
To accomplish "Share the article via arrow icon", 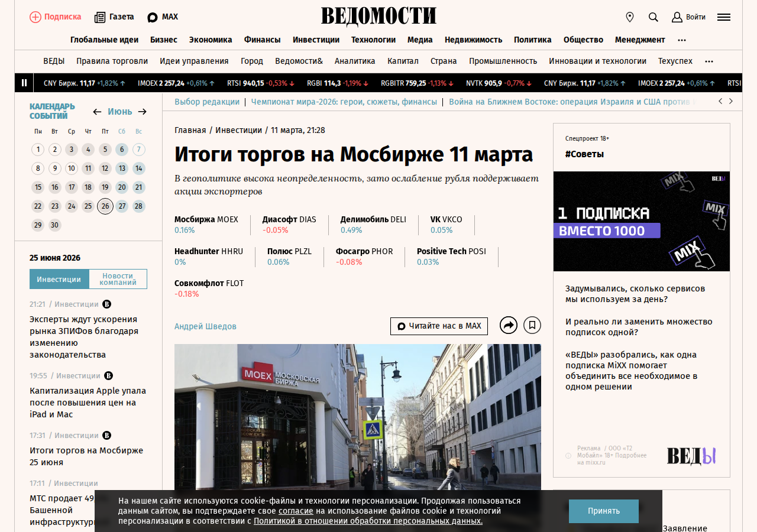I will pos(509,325).
